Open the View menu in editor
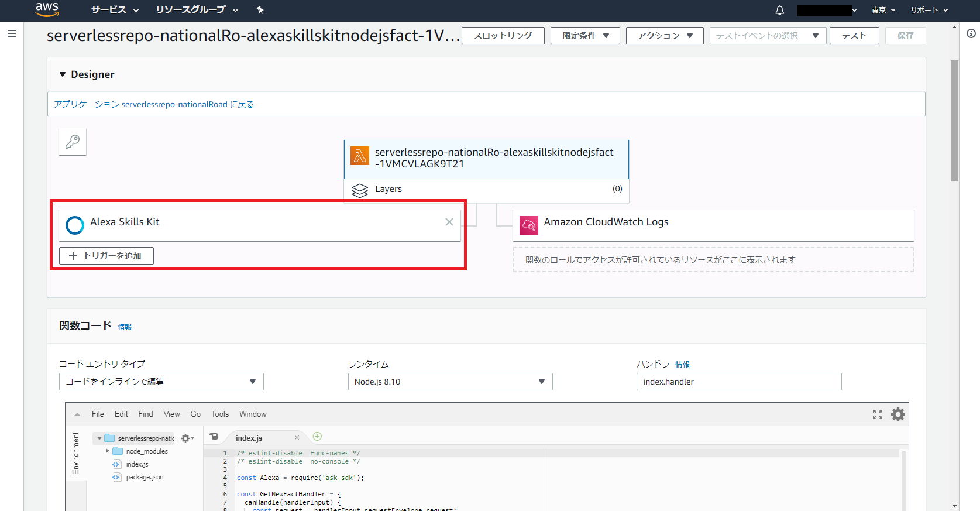980x511 pixels. [x=171, y=414]
